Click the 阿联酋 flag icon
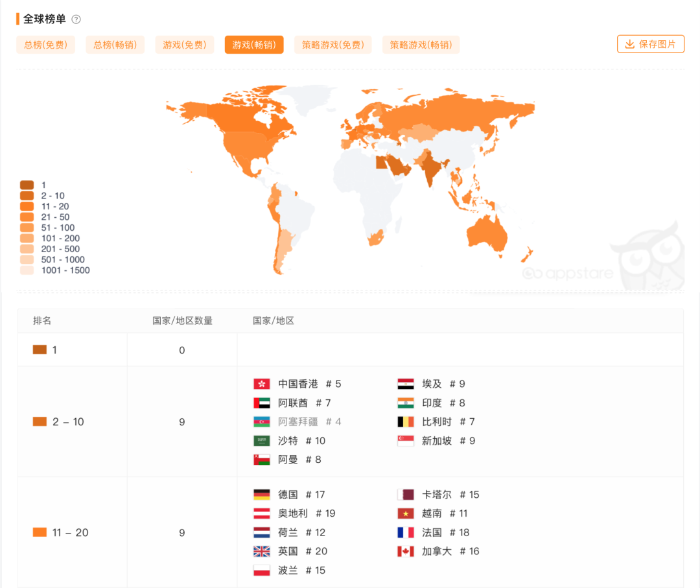Viewport: 700px width, 588px height. [x=261, y=403]
